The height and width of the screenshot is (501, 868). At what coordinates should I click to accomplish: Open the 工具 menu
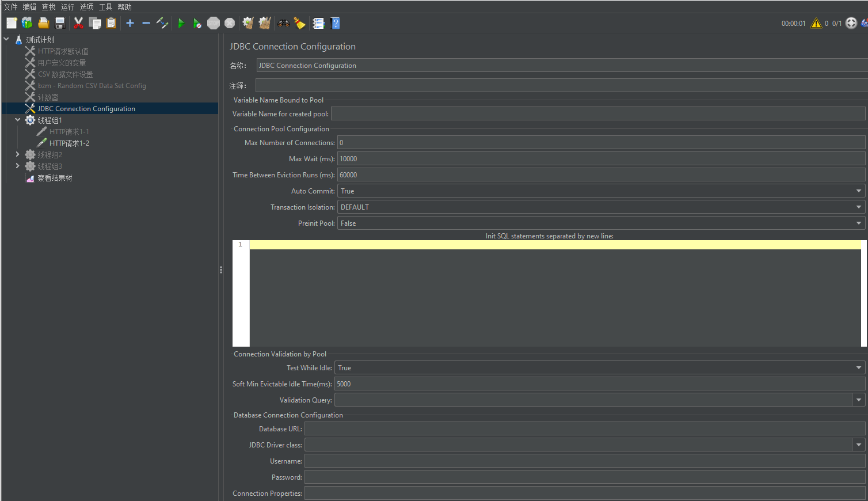106,7
